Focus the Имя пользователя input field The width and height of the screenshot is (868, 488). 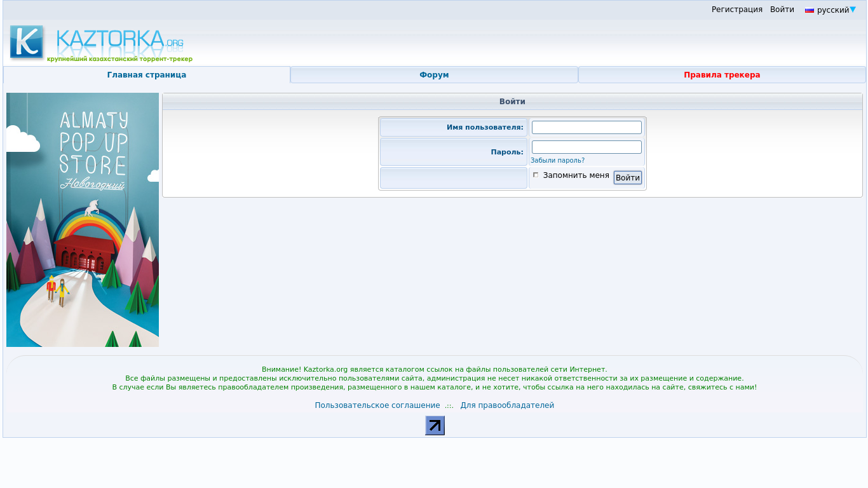[x=587, y=128]
